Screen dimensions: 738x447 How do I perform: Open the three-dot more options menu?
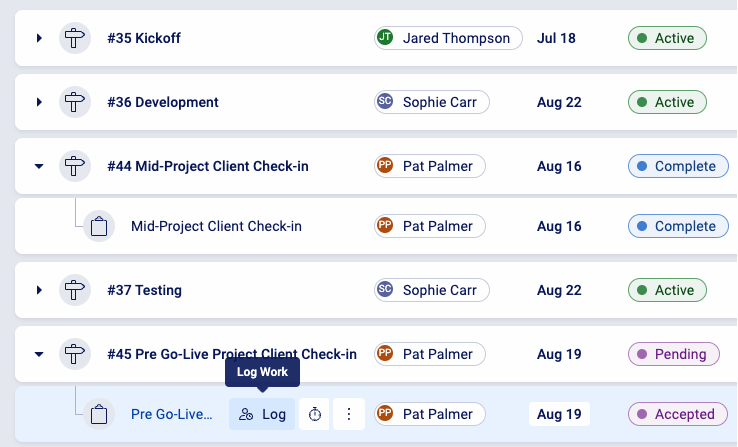pyautogui.click(x=348, y=414)
